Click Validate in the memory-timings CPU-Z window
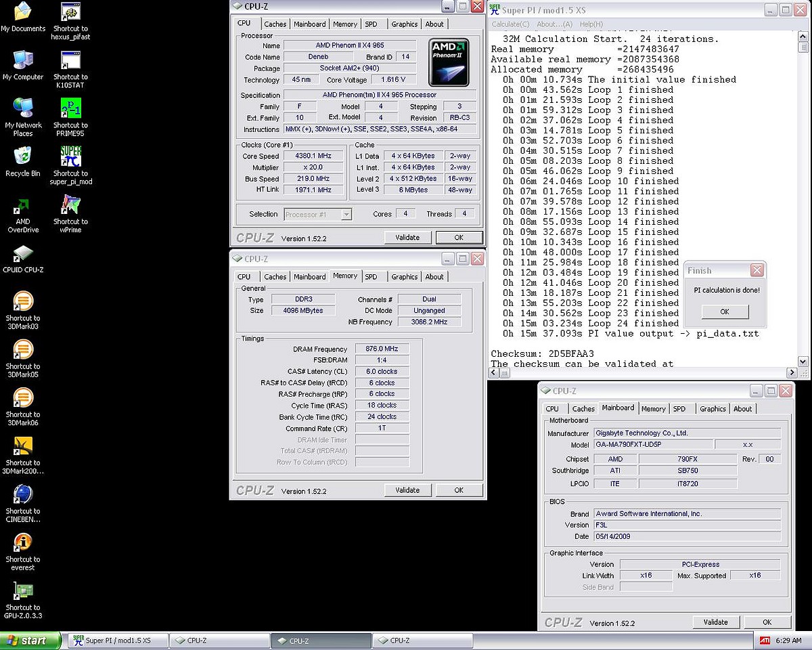Screen dimensions: 812x650 pyautogui.click(x=407, y=490)
